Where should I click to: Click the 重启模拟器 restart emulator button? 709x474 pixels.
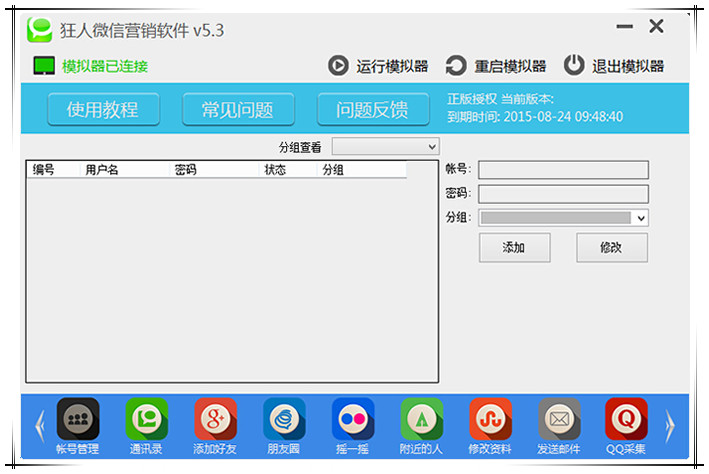coord(496,66)
